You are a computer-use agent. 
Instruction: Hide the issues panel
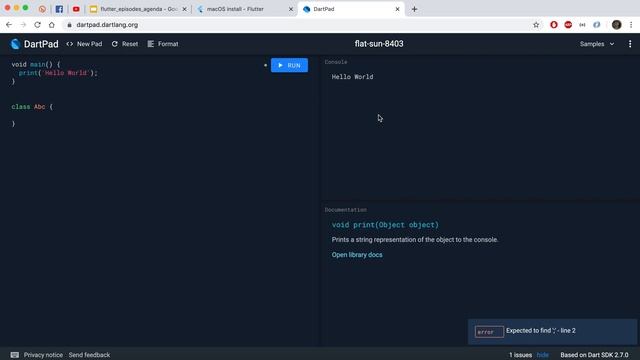pos(542,355)
